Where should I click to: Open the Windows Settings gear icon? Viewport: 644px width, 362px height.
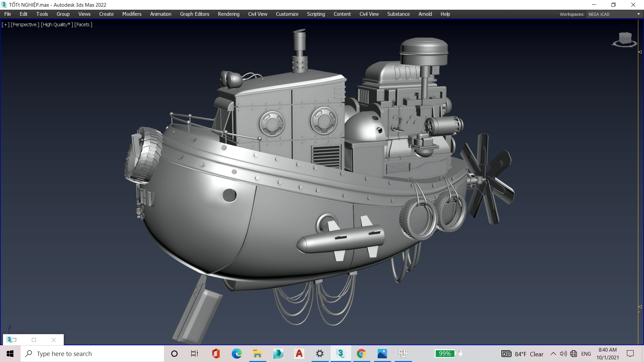coord(320,354)
